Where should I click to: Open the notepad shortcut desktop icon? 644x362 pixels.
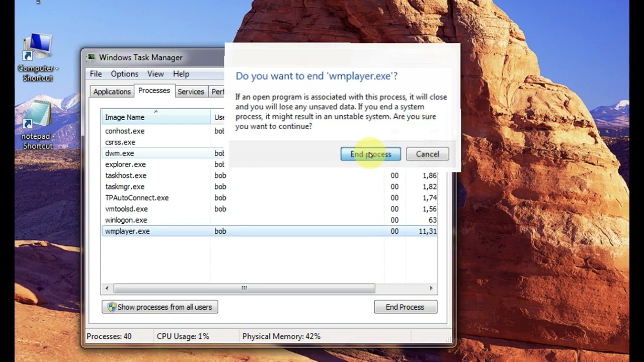click(37, 125)
